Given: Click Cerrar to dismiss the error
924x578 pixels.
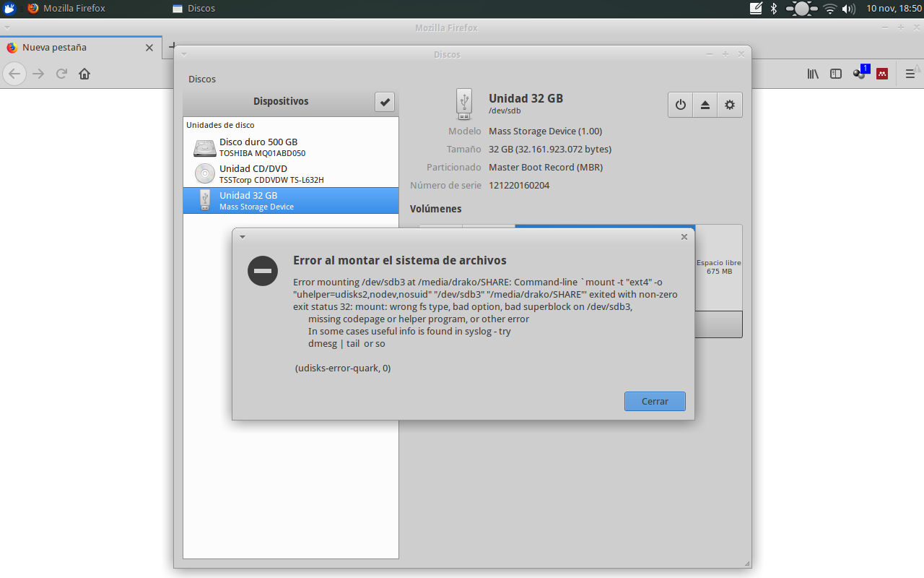Looking at the screenshot, I should (x=655, y=401).
